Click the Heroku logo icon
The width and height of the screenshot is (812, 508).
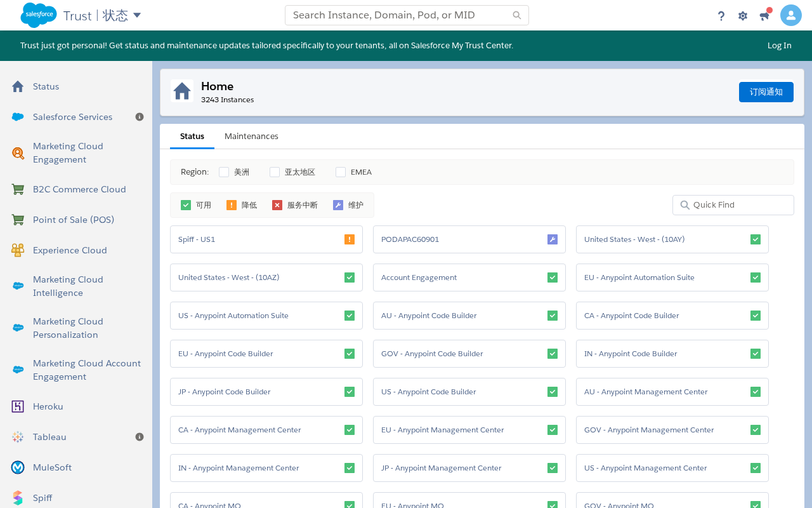[18, 406]
